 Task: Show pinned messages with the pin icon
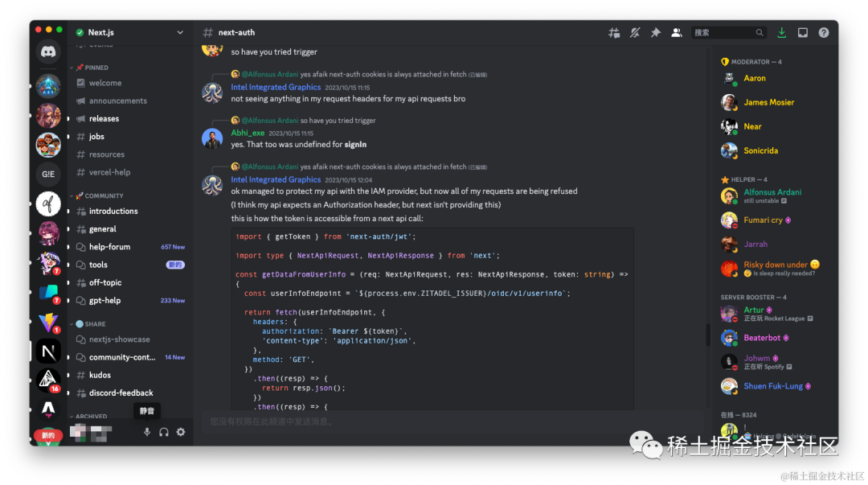coord(656,33)
